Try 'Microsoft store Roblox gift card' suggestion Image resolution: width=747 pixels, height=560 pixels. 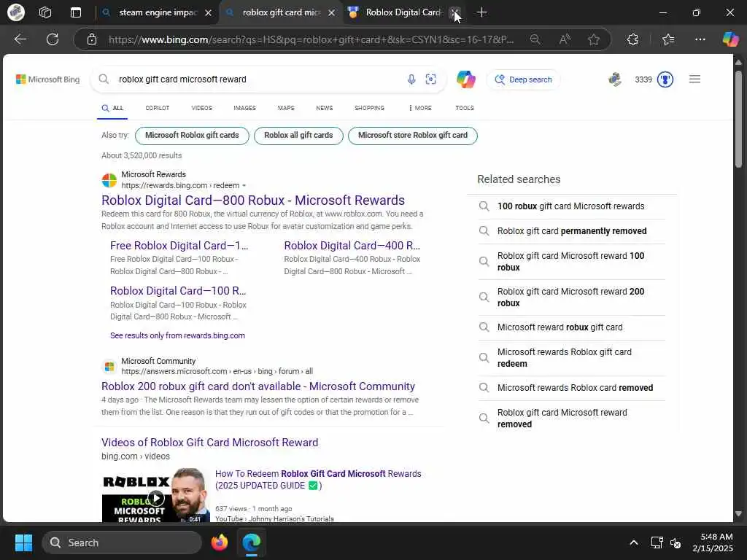pyautogui.click(x=413, y=135)
